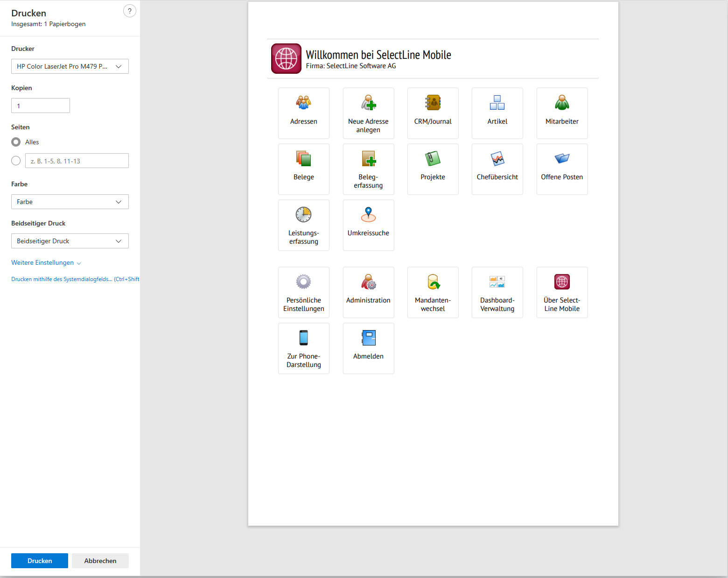The width and height of the screenshot is (728, 578).
Task: Open the Leistungserfassung clock icon
Action: pyautogui.click(x=303, y=215)
